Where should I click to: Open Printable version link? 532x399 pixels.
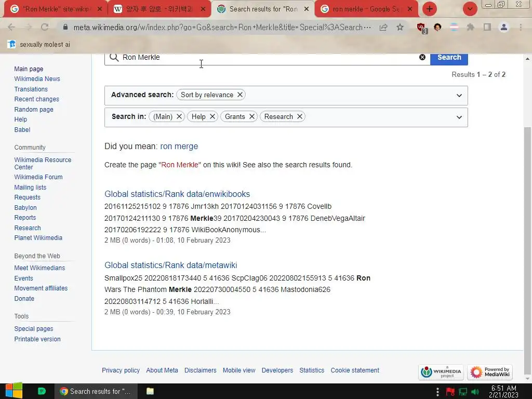(x=37, y=339)
